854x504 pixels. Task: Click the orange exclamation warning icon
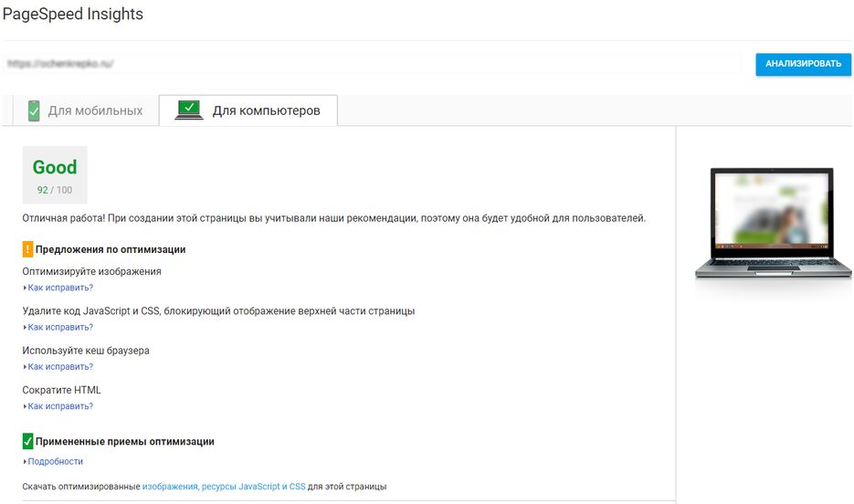pyautogui.click(x=27, y=249)
